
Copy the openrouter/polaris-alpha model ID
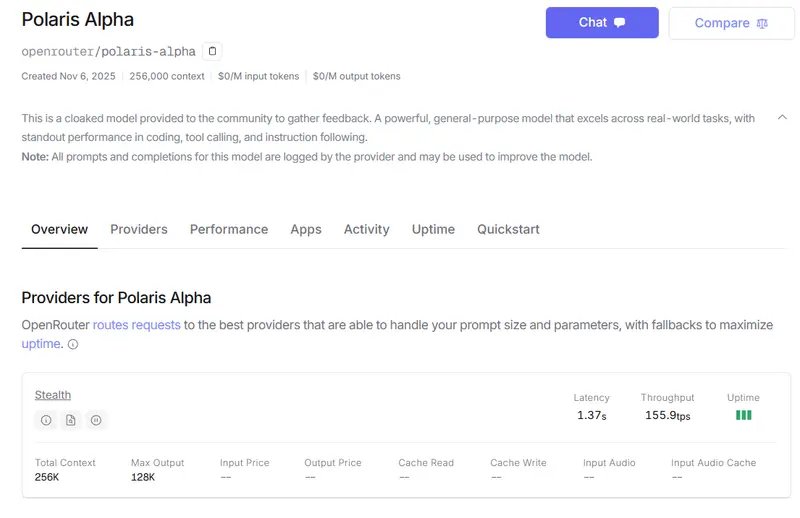(212, 51)
